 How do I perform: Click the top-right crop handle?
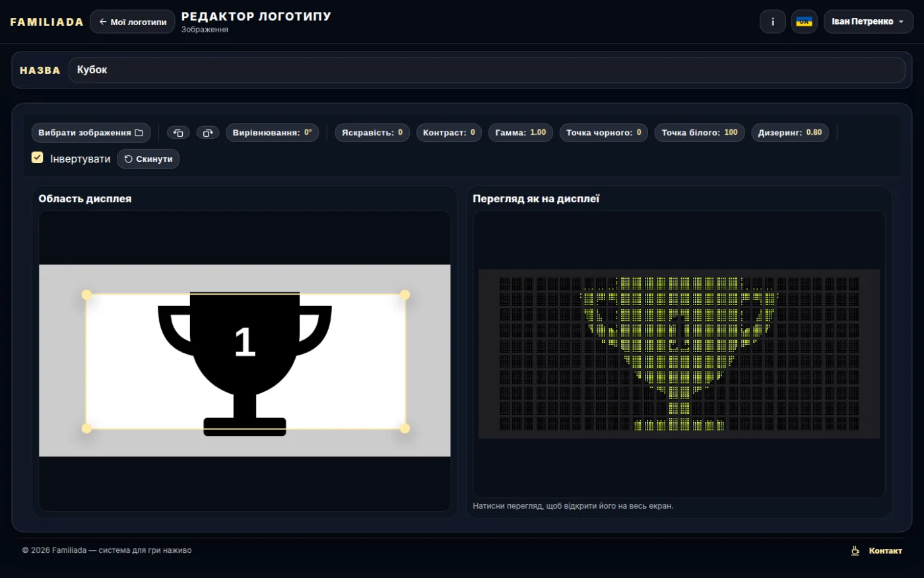click(405, 295)
